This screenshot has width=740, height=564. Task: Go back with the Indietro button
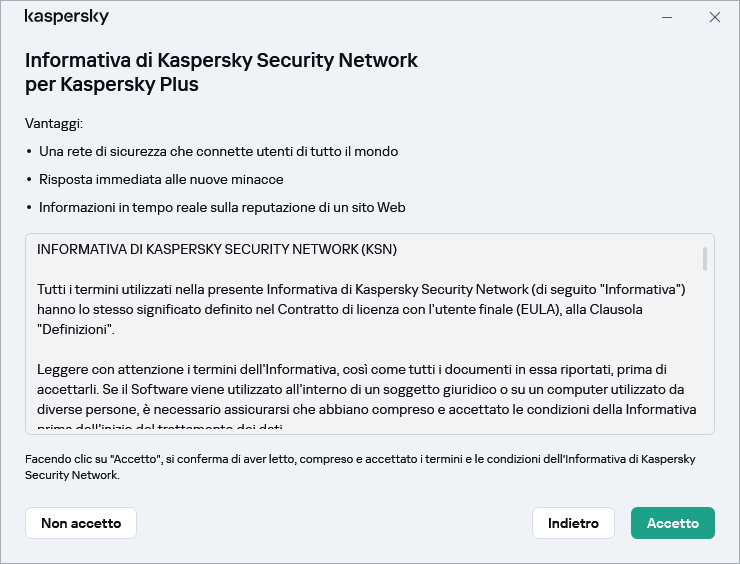(x=573, y=523)
